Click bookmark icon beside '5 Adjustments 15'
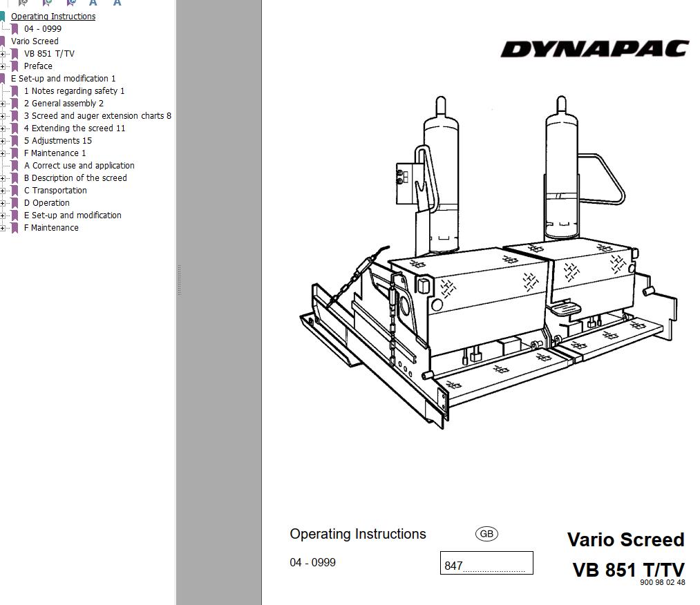The height and width of the screenshot is (605, 700). point(15,141)
